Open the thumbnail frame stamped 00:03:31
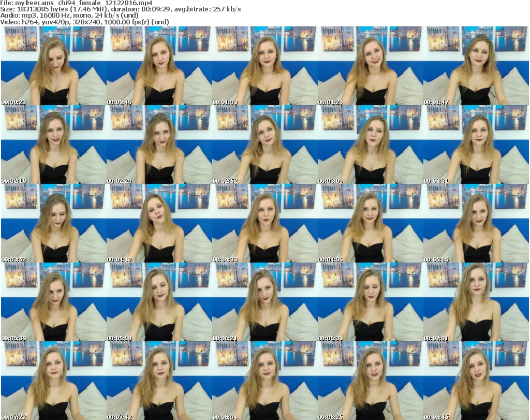Viewport: 530px width, 420px height. pyautogui.click(x=476, y=144)
